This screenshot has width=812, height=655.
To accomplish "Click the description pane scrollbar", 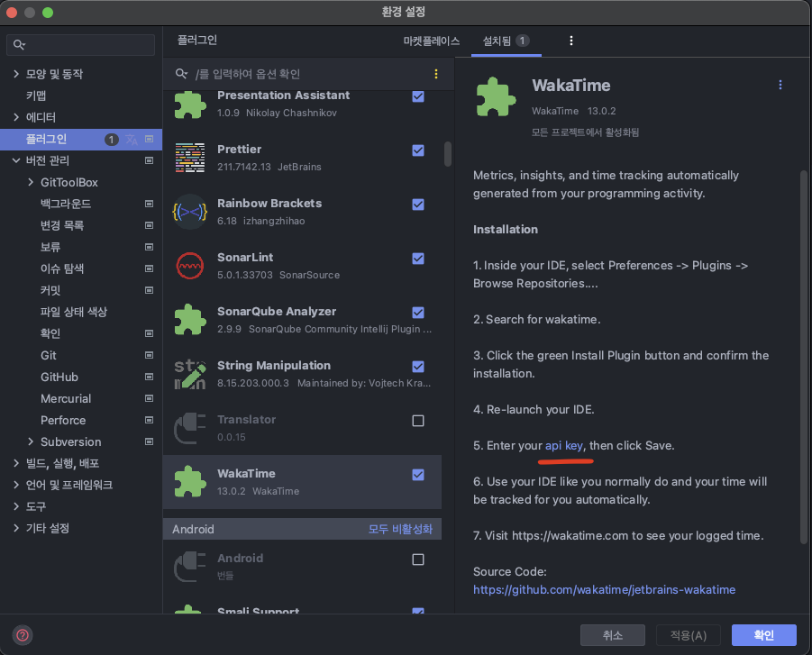I will (x=803, y=358).
